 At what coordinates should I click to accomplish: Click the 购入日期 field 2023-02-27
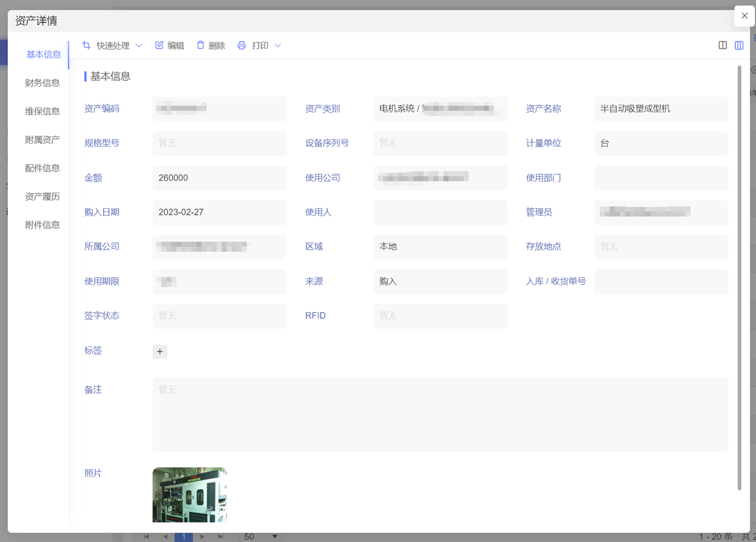pos(219,212)
